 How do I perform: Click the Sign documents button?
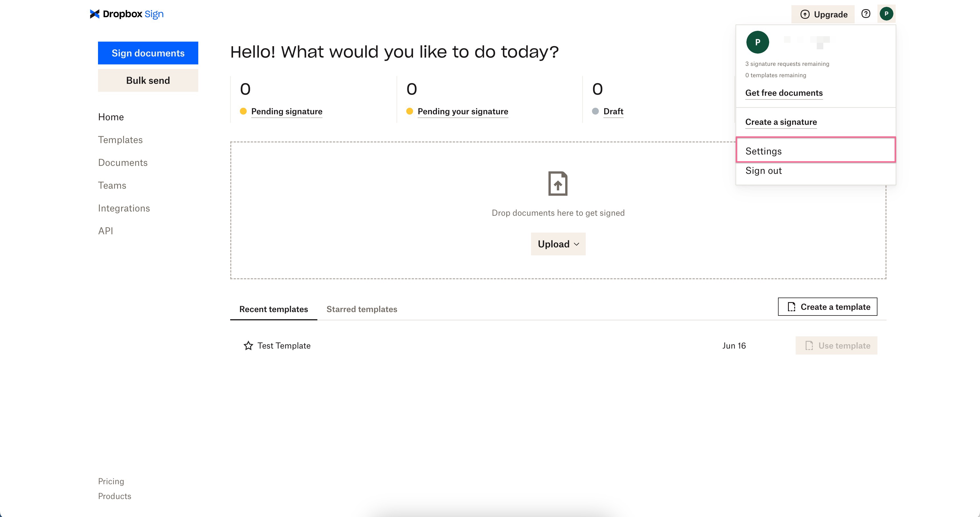click(148, 53)
